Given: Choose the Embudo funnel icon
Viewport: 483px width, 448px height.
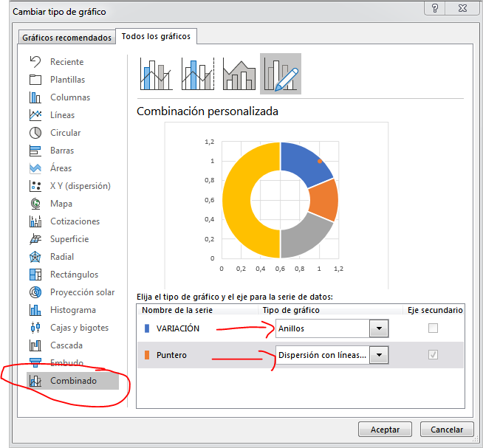Looking at the screenshot, I should coord(35,362).
